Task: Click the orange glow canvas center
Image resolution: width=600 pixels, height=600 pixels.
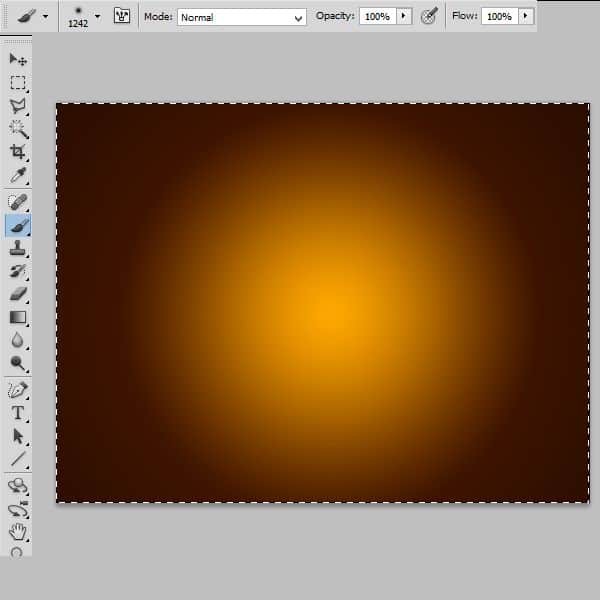Action: pos(333,312)
